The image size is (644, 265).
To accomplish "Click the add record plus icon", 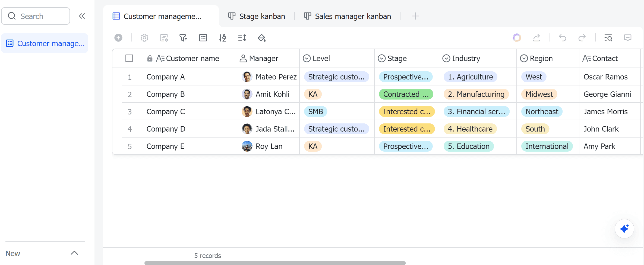I will coord(118,38).
